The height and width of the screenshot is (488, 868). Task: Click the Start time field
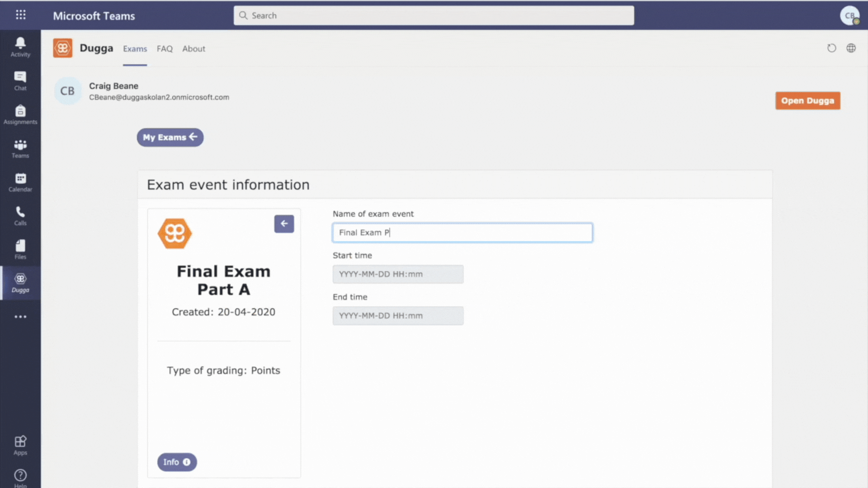coord(398,274)
